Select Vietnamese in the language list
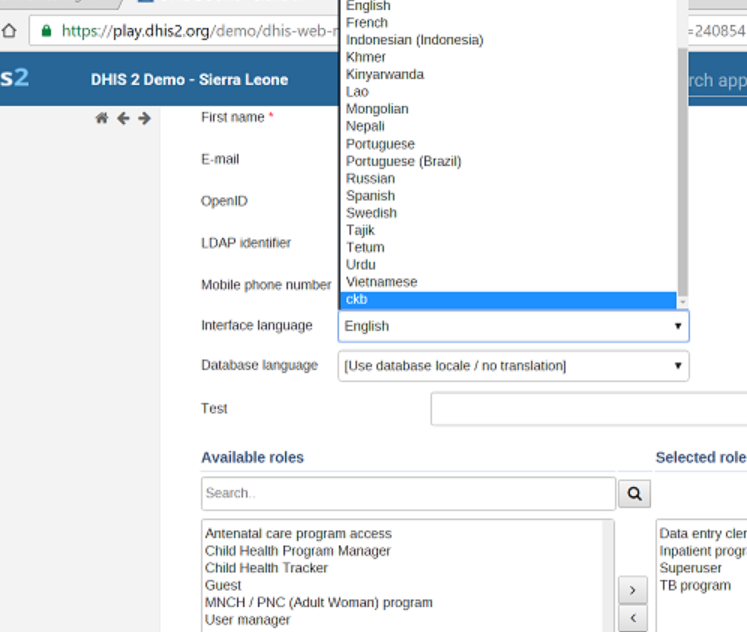 pyautogui.click(x=382, y=282)
